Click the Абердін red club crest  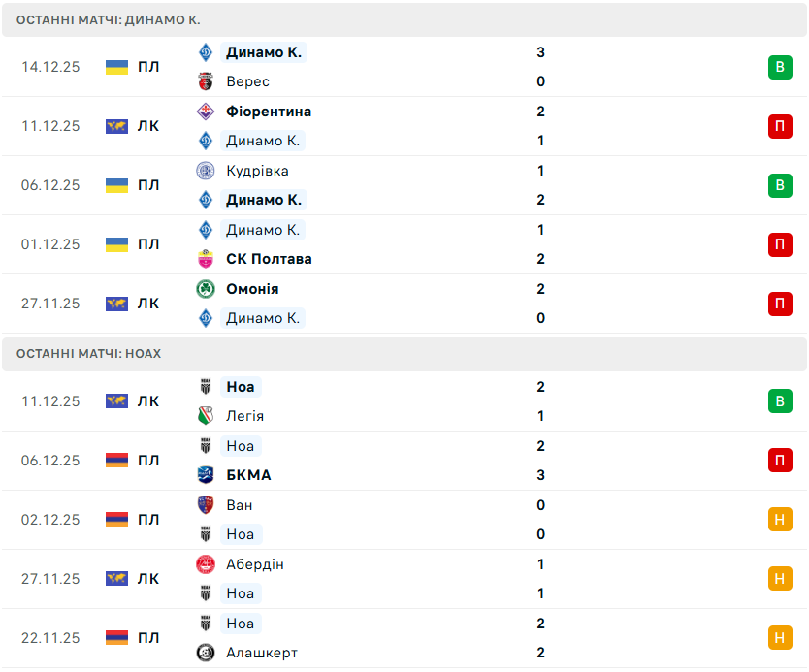tap(205, 564)
